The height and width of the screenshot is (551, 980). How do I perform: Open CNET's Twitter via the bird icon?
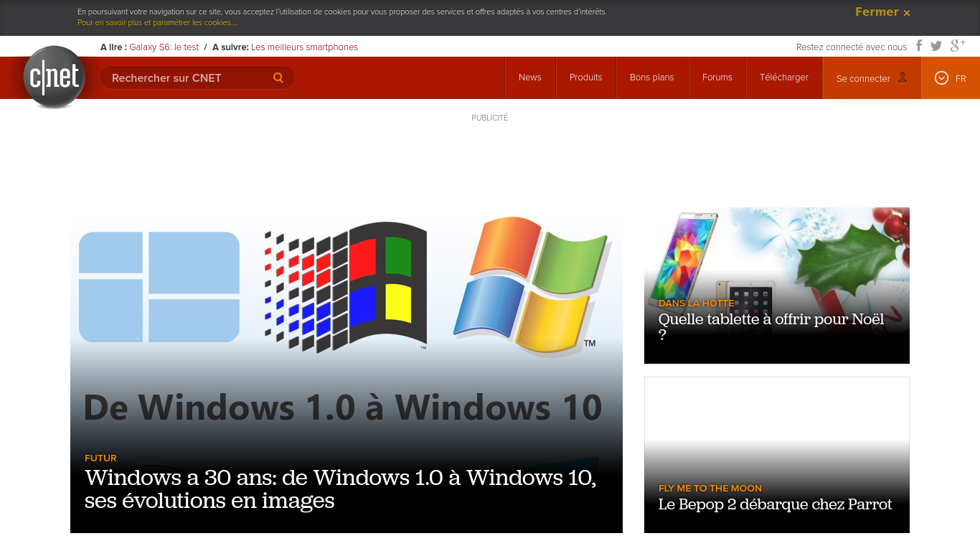pos(936,46)
